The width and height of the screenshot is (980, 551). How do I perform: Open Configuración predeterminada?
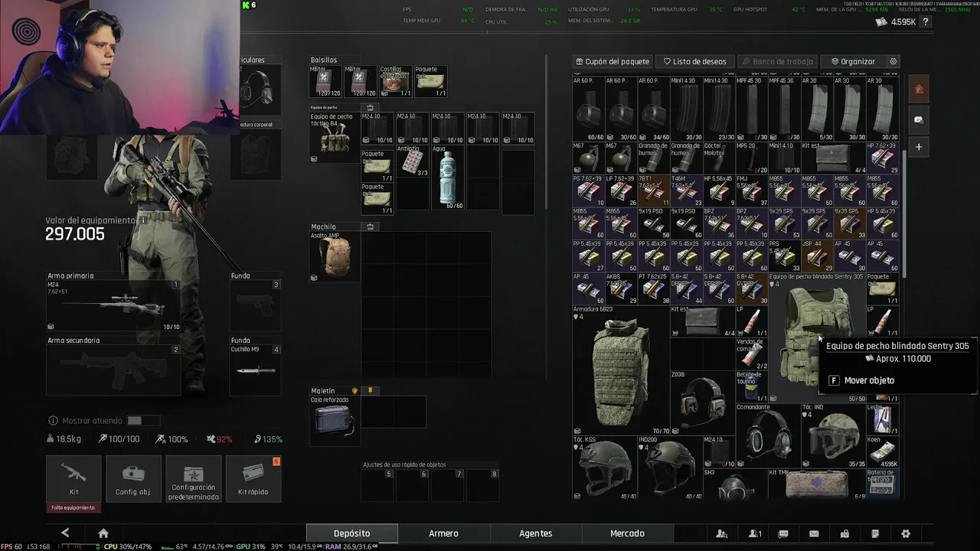click(x=194, y=479)
